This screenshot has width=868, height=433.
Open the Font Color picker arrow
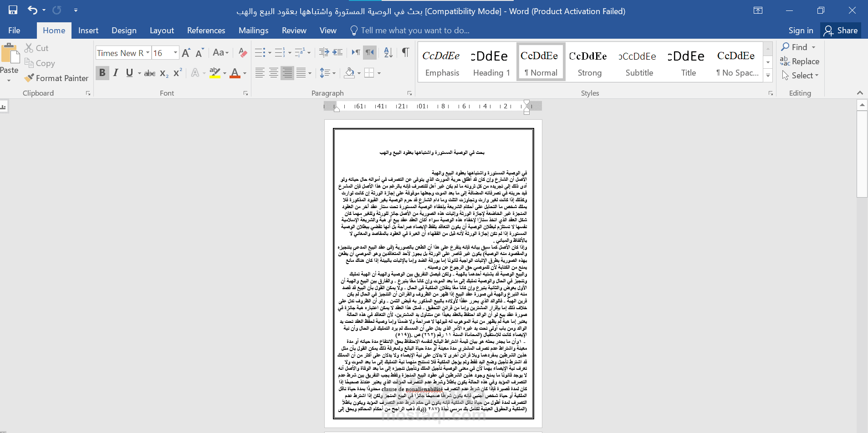click(x=243, y=73)
